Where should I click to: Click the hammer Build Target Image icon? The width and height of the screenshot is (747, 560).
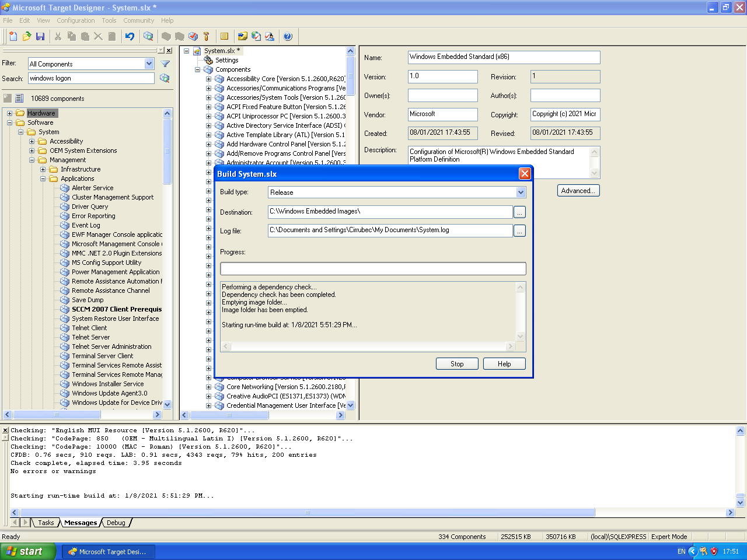tap(207, 36)
